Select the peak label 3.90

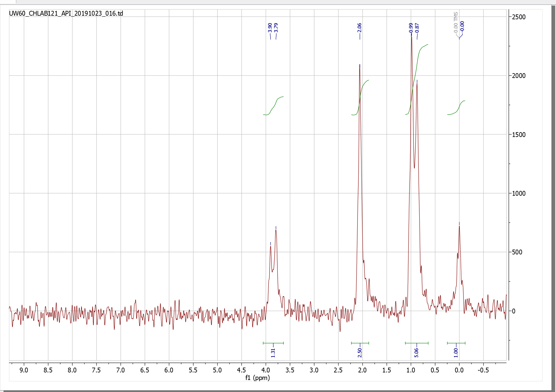[269, 27]
